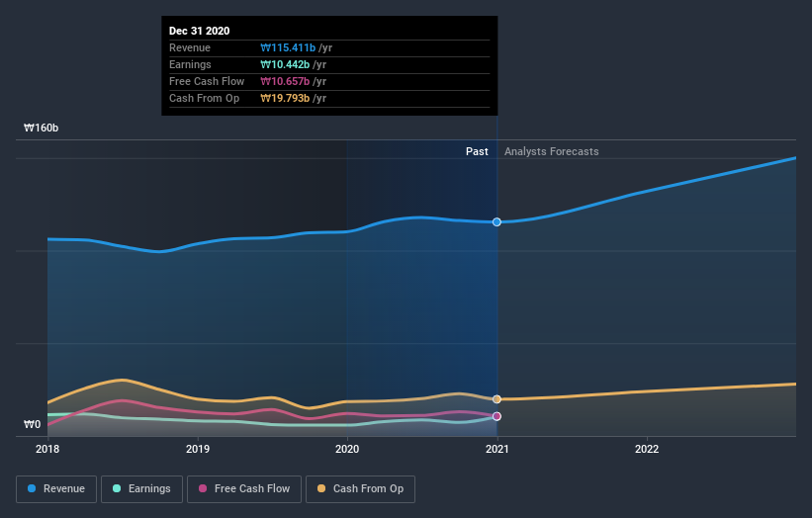Click the Analysts Forecasts label
The width and height of the screenshot is (812, 518).
(x=552, y=151)
